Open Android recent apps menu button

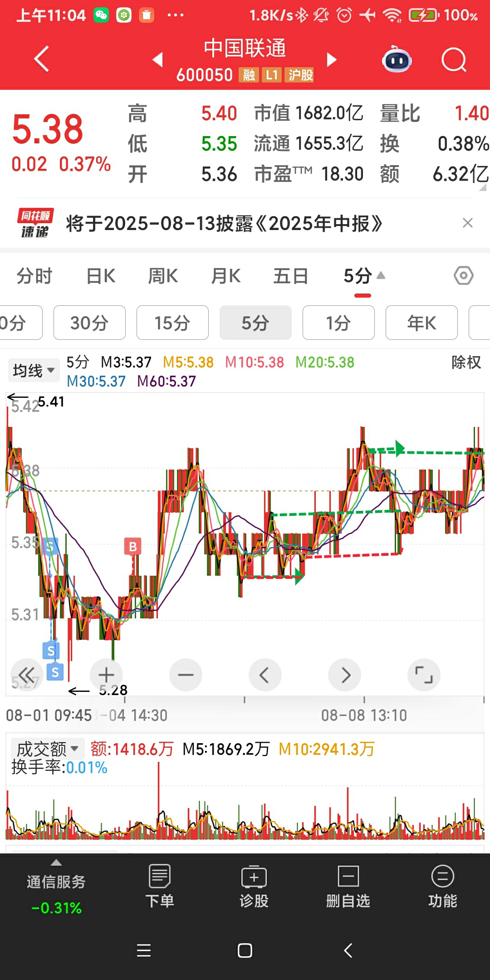click(144, 950)
